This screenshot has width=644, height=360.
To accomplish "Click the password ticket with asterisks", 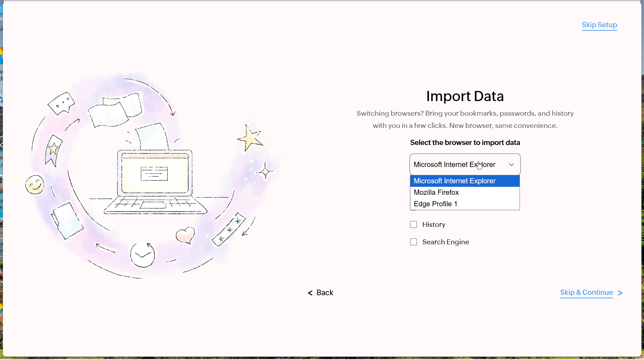I will coord(229,230).
